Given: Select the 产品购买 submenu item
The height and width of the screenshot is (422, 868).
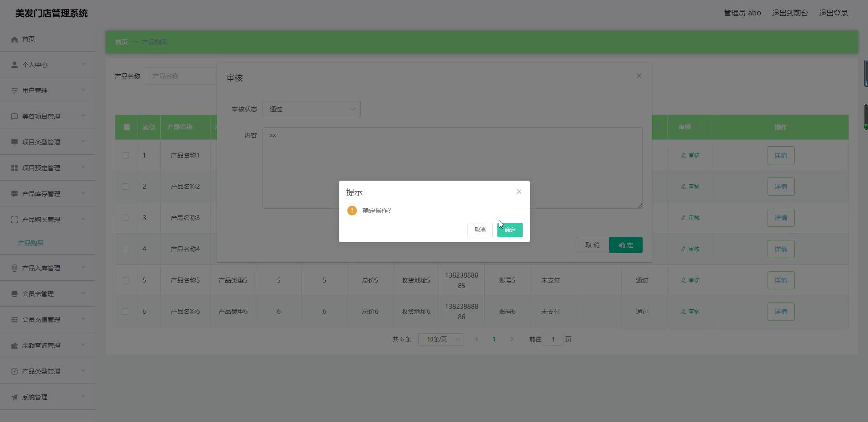Looking at the screenshot, I should pos(31,243).
